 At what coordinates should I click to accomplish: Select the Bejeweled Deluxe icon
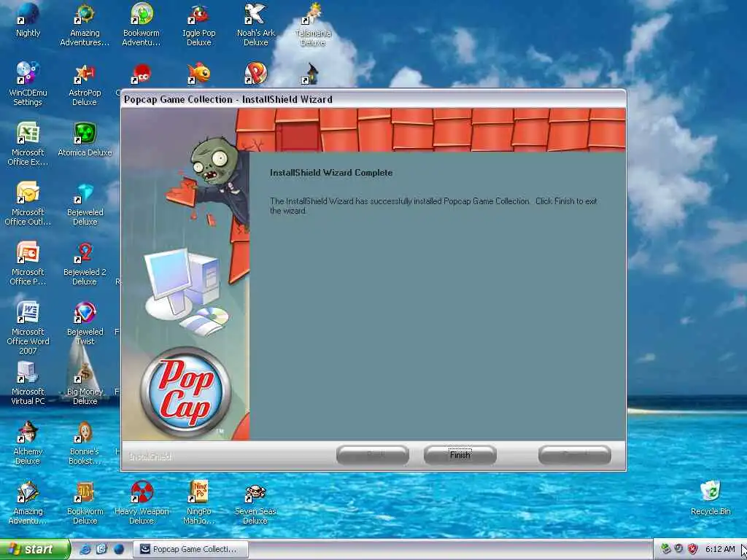[85, 204]
